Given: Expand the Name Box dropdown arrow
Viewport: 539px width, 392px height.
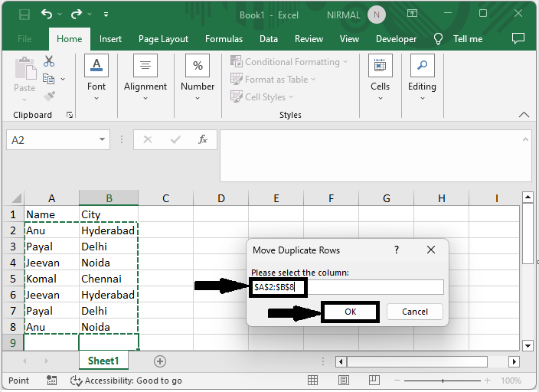Looking at the screenshot, I should pyautogui.click(x=103, y=140).
